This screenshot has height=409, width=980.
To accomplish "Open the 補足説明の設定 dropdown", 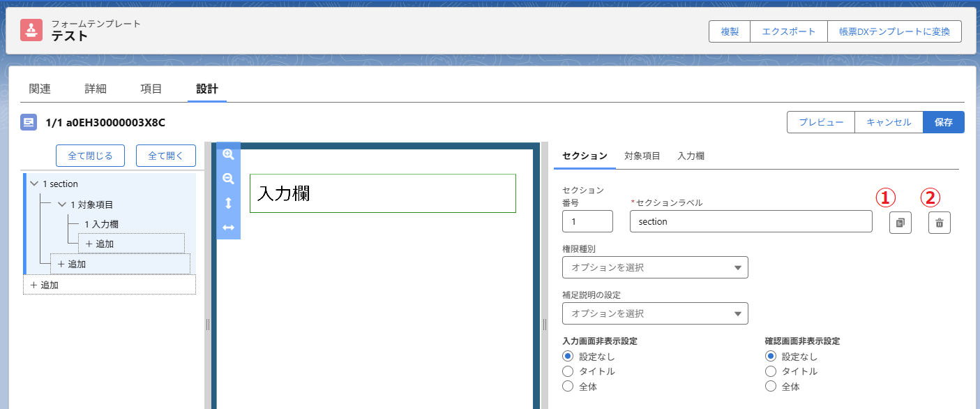I will click(655, 313).
